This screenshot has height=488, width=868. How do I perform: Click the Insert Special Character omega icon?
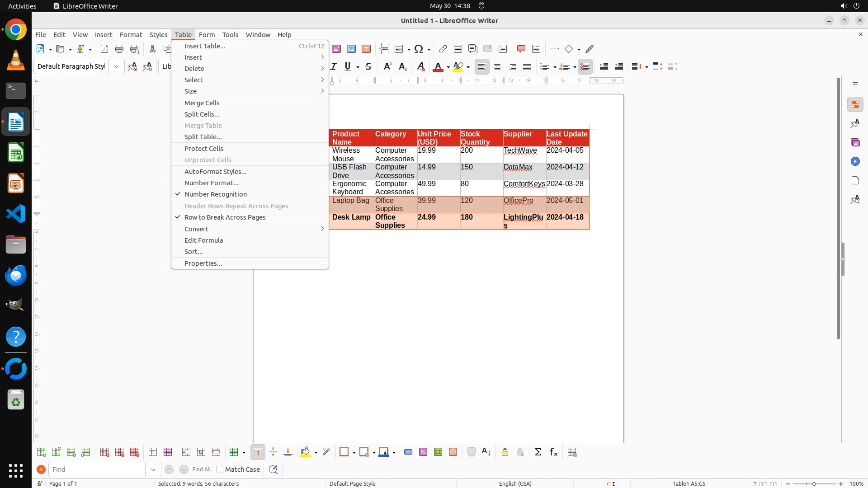[x=419, y=49]
